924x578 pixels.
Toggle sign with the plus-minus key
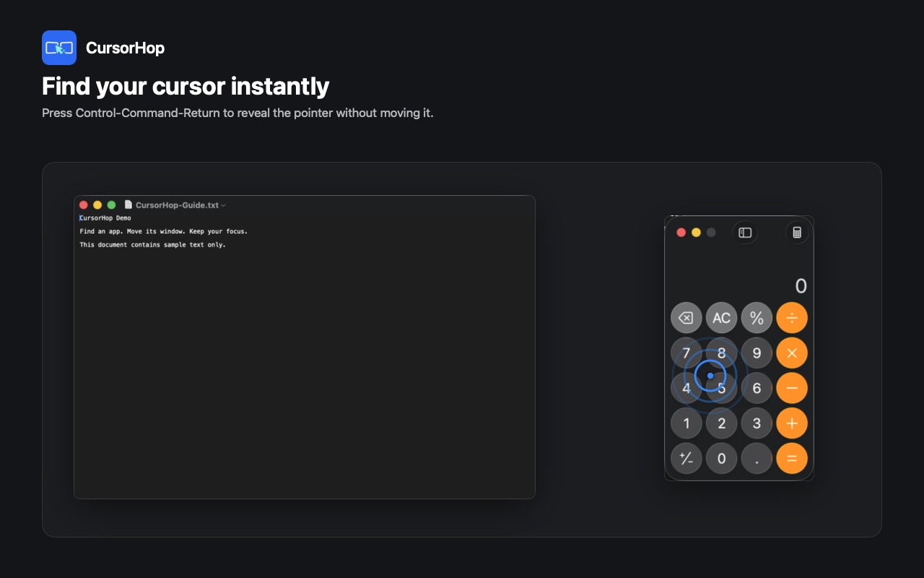pyautogui.click(x=687, y=458)
